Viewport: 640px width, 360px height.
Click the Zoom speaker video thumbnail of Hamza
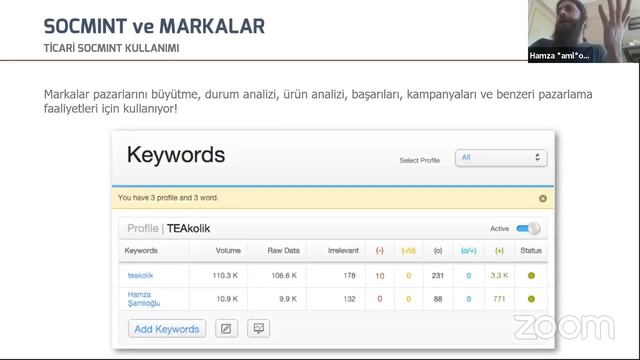(x=584, y=31)
